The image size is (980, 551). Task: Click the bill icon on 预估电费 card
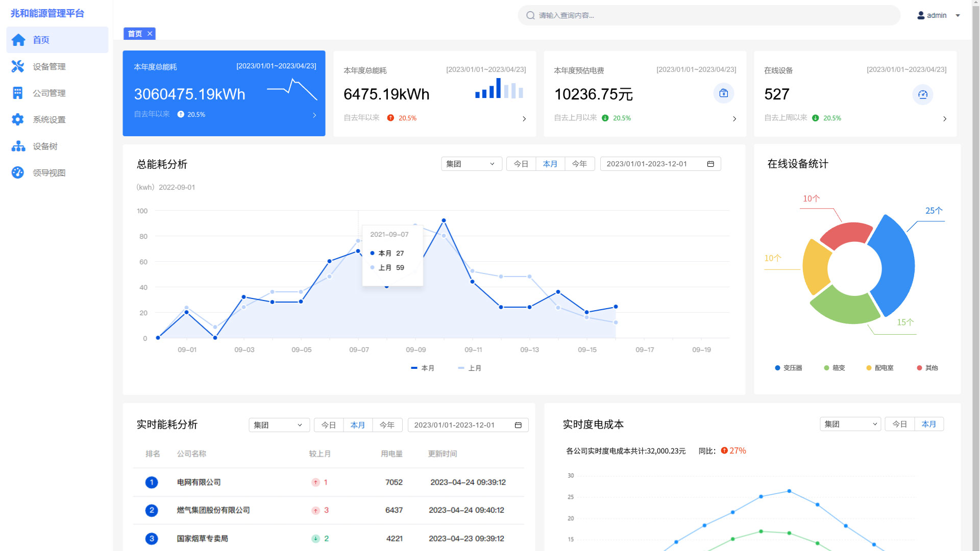724,93
